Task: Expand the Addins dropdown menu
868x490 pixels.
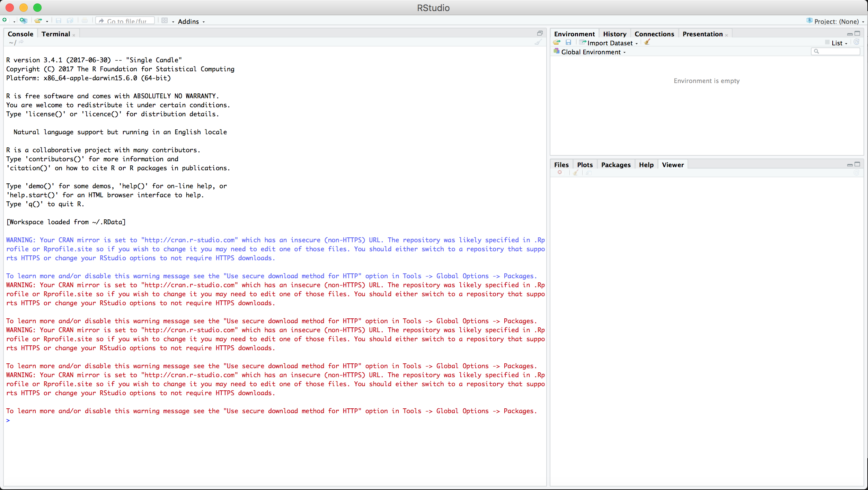Action: point(191,21)
